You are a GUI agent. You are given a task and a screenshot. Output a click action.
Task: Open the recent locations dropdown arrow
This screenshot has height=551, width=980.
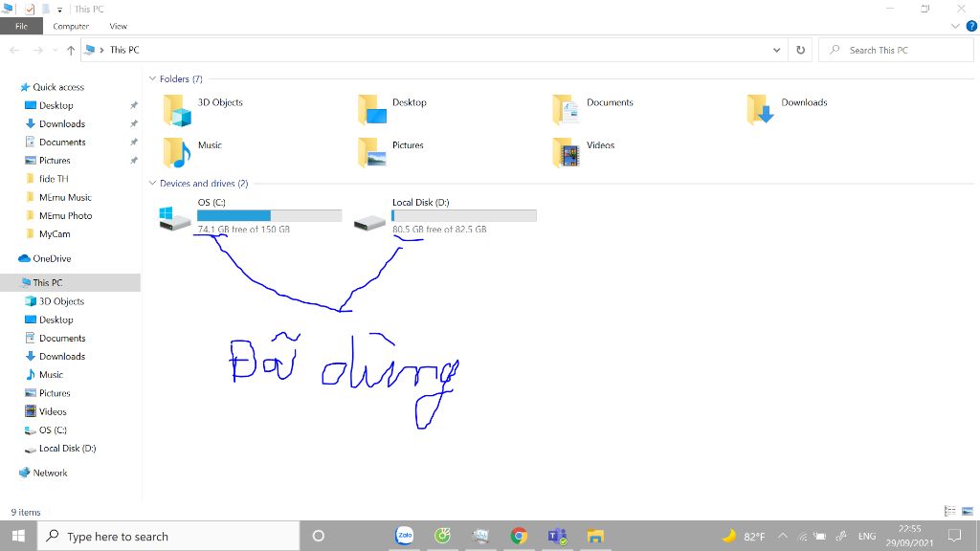pyautogui.click(x=55, y=50)
